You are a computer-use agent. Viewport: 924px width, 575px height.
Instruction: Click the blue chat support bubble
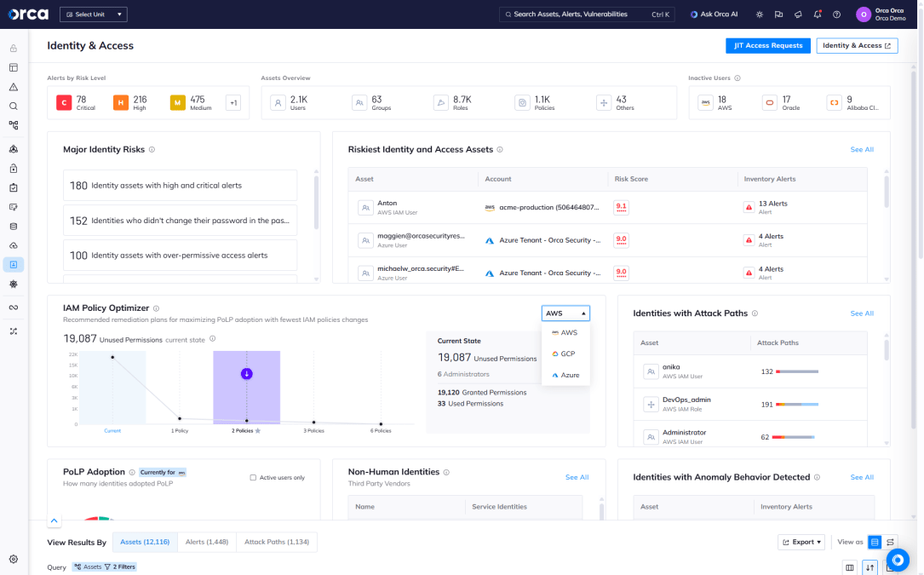click(x=898, y=559)
